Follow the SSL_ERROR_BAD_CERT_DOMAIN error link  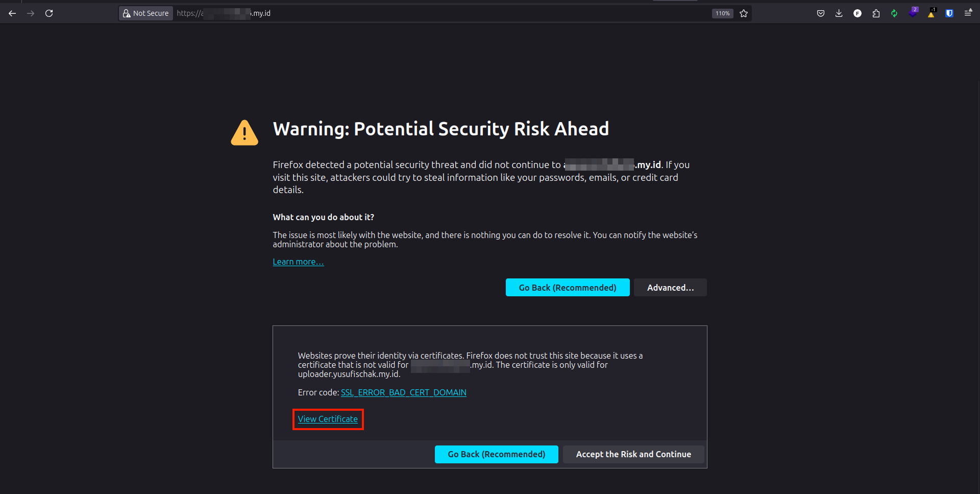click(x=403, y=392)
